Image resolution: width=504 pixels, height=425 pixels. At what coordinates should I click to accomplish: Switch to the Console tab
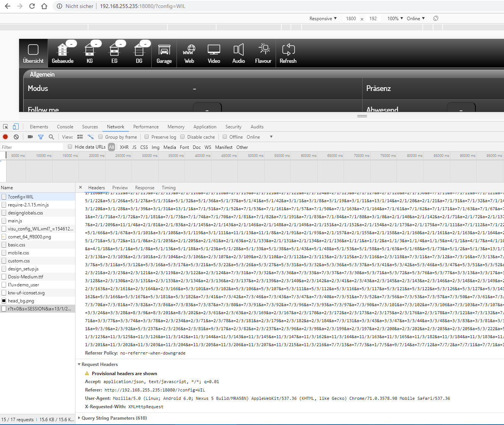(x=65, y=127)
